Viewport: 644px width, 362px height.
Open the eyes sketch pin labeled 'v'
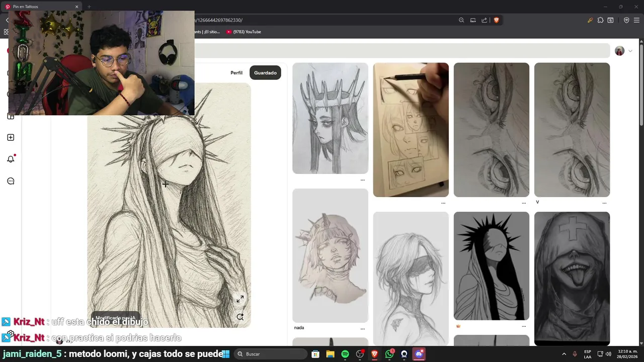[572, 130]
